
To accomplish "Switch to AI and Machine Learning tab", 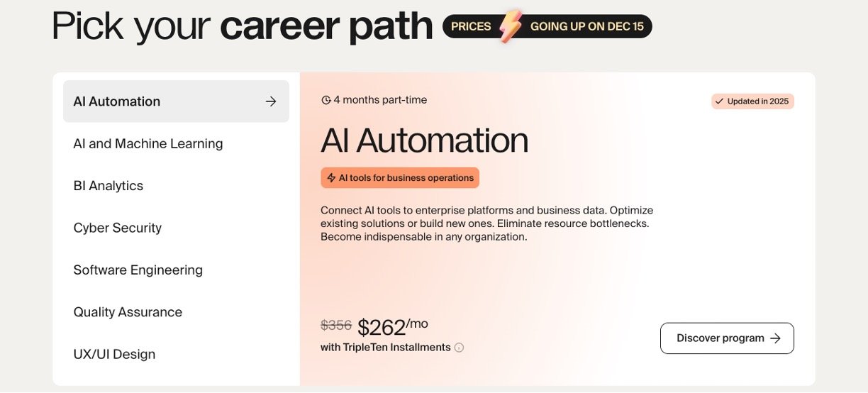I will 148,143.
